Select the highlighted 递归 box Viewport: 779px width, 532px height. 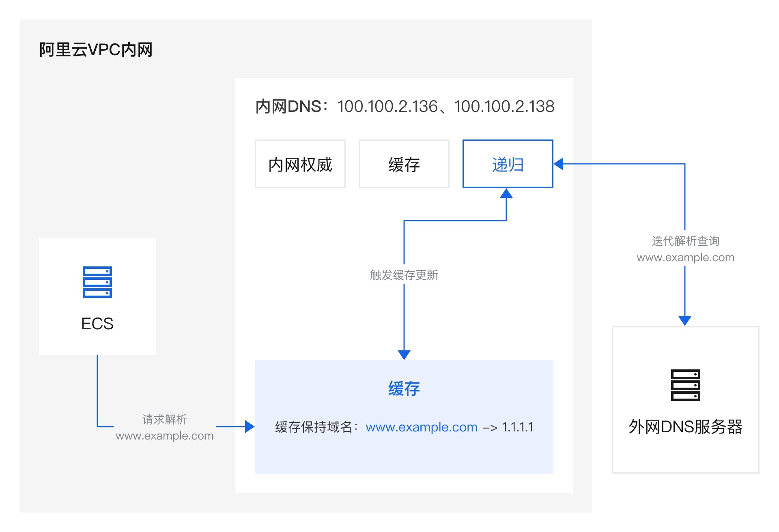click(x=508, y=164)
